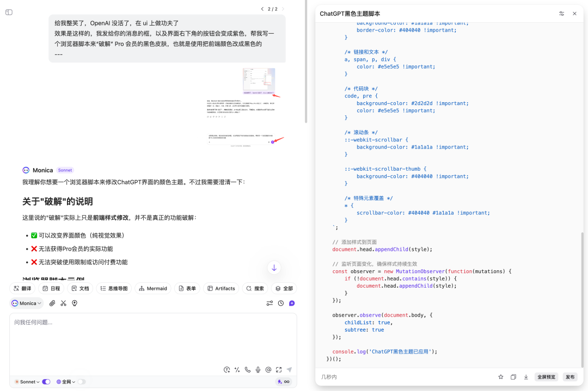588x391 pixels.
Task: Click the 发布 publish button
Action: click(570, 377)
